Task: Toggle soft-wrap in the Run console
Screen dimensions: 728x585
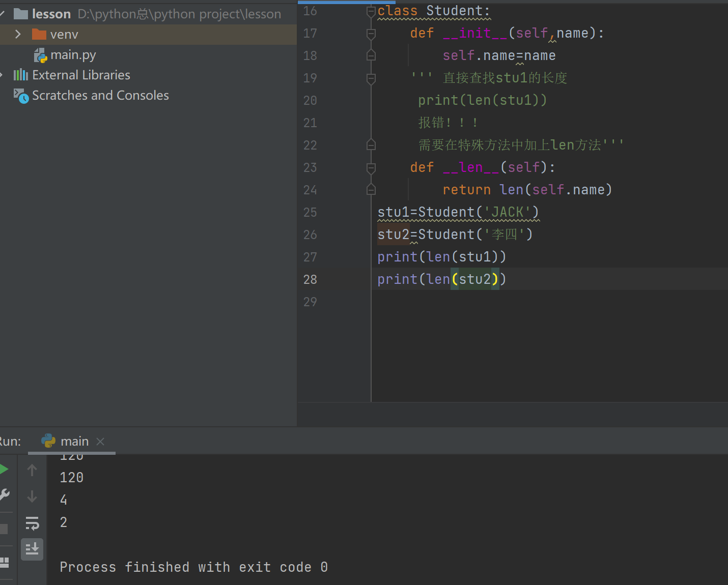Action: click(x=32, y=523)
